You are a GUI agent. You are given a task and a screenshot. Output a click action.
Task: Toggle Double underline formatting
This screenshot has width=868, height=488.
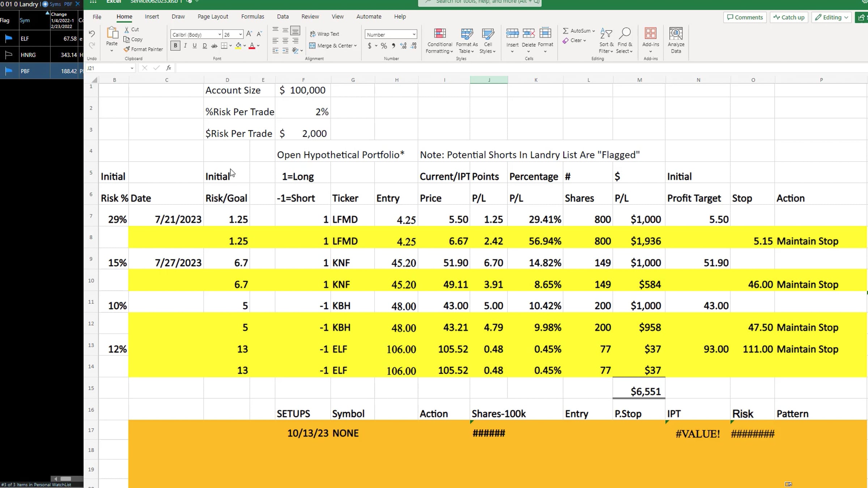tap(205, 46)
